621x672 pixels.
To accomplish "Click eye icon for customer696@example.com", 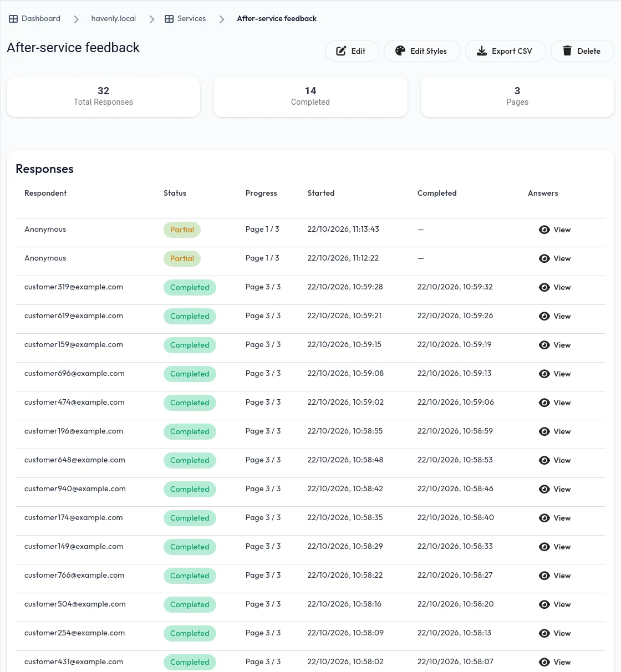I will tap(544, 374).
